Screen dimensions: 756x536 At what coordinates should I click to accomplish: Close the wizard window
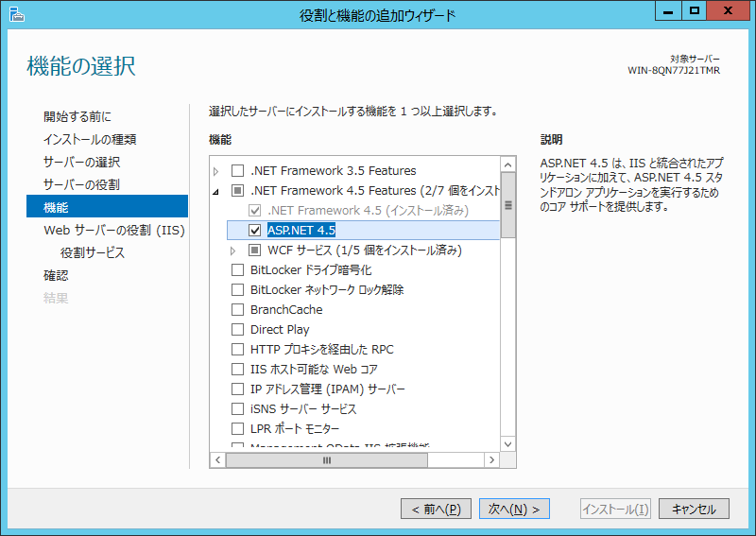tap(728, 10)
